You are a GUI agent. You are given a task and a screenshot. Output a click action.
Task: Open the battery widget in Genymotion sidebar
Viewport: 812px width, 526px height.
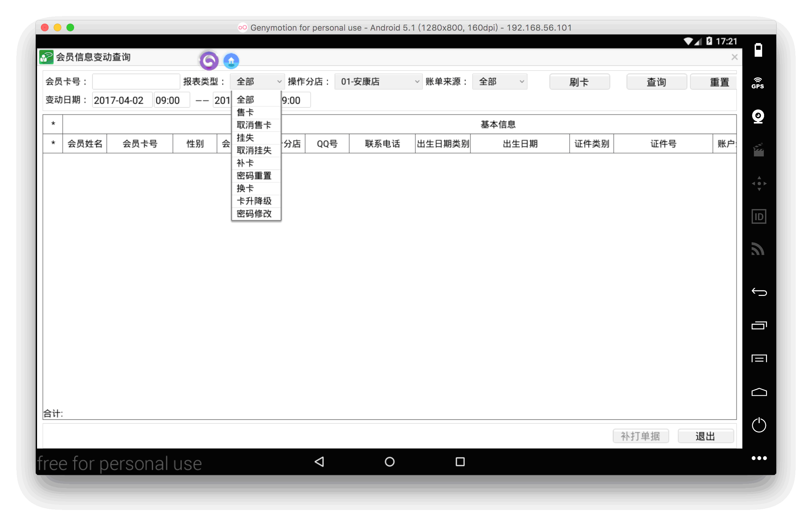click(758, 50)
